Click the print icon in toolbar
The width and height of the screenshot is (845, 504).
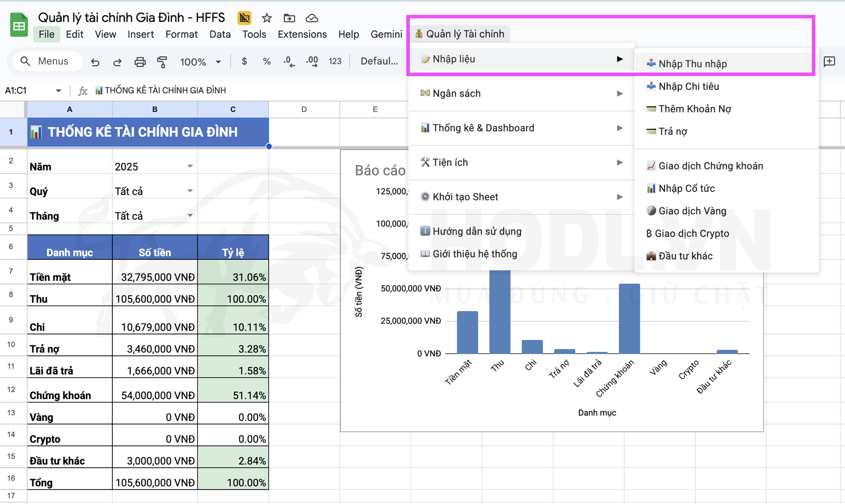tap(140, 62)
